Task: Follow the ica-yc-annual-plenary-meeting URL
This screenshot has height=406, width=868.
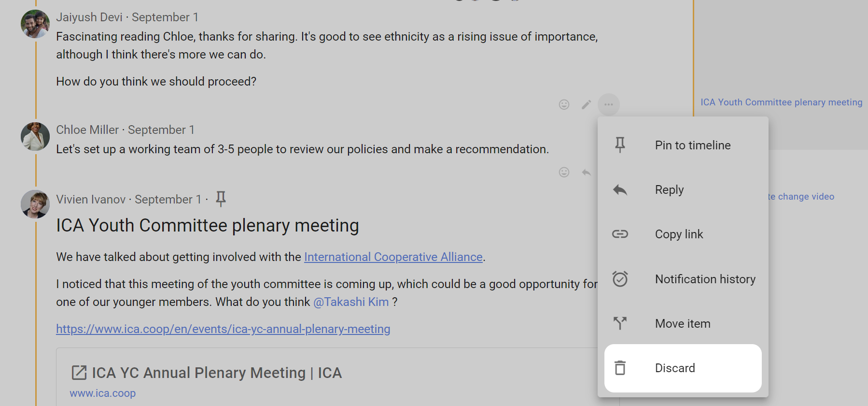Action: 223,329
